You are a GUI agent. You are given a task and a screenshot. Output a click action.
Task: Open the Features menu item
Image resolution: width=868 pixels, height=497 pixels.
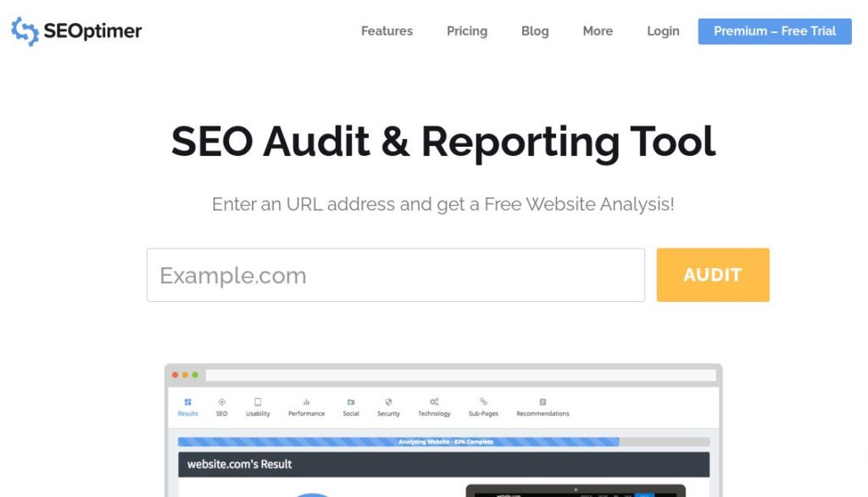[387, 31]
